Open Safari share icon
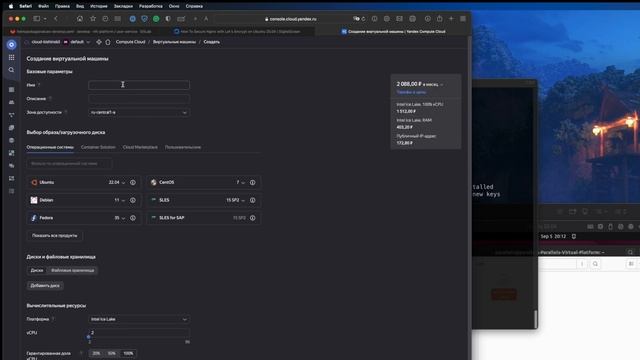 [439, 19]
